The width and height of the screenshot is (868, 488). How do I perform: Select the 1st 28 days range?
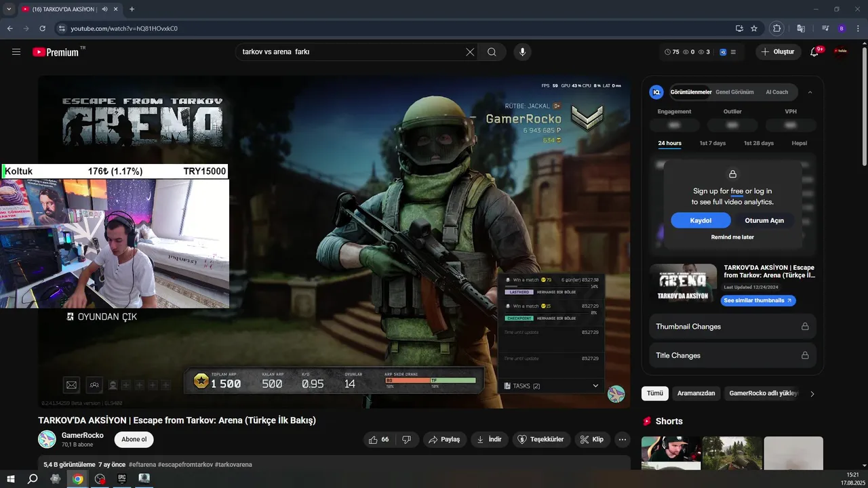(x=759, y=143)
